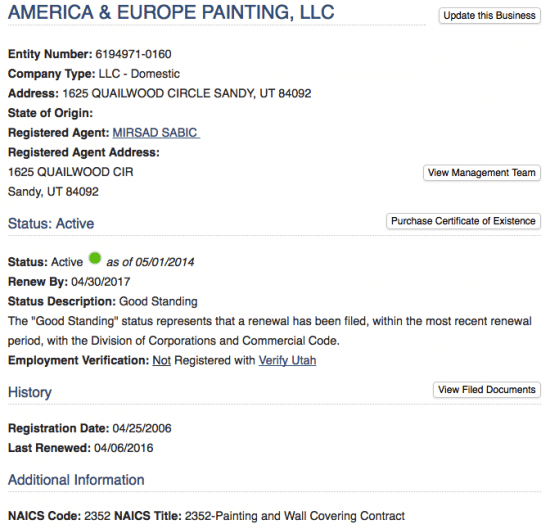550x529 pixels.
Task: Select Purchase Certificate of Existence button
Action: (x=463, y=221)
